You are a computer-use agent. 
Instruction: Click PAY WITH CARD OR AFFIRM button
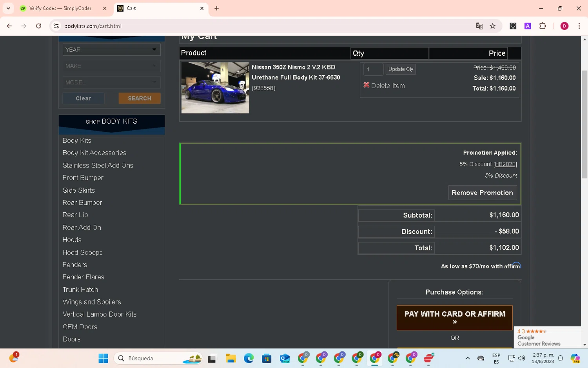(455, 317)
